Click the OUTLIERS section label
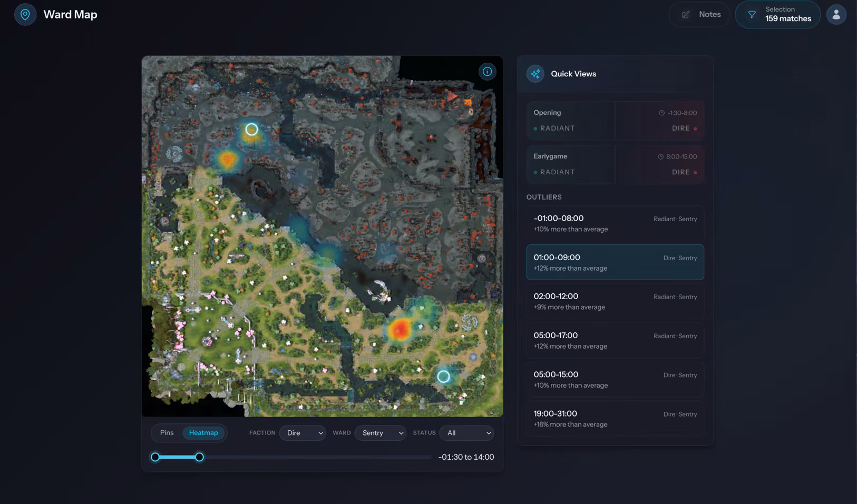This screenshot has width=857, height=504. pos(544,197)
